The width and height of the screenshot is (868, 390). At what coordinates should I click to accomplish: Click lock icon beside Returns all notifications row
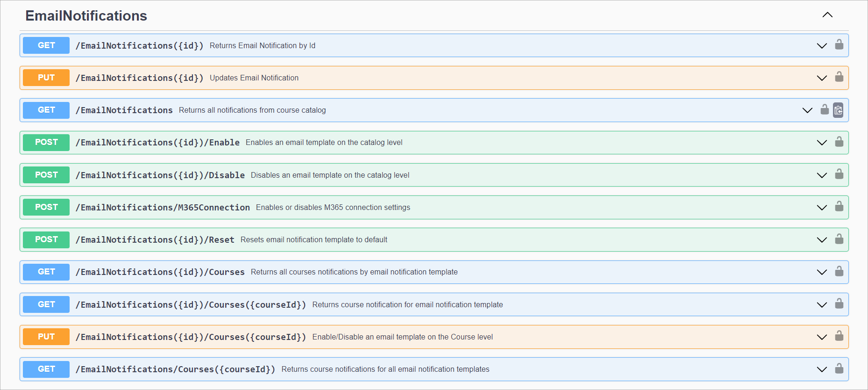point(825,110)
